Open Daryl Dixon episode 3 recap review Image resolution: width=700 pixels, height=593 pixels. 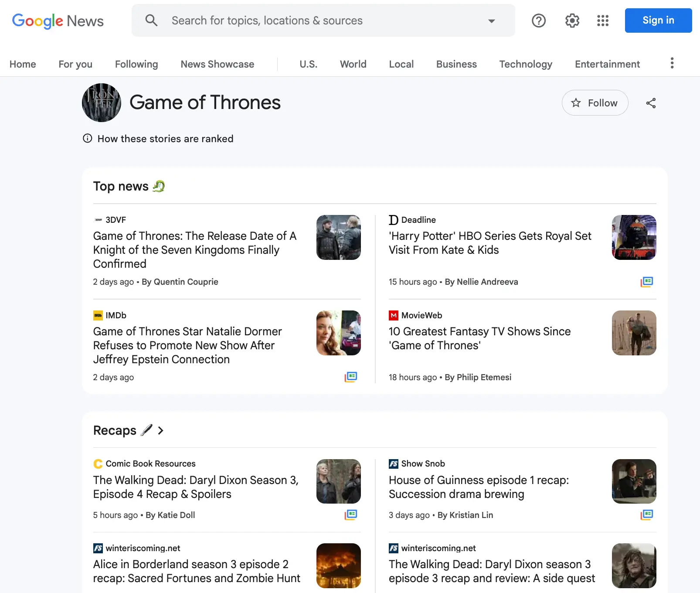[x=492, y=571]
